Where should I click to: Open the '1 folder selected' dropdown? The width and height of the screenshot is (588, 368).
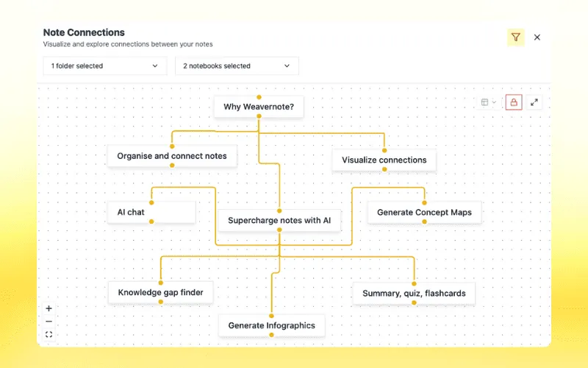(104, 66)
